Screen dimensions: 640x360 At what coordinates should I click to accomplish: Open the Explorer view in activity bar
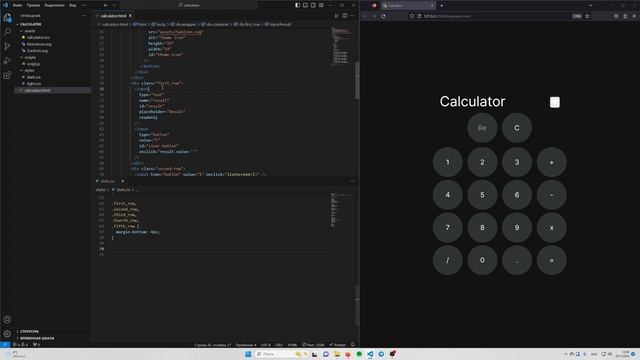pos(7,18)
